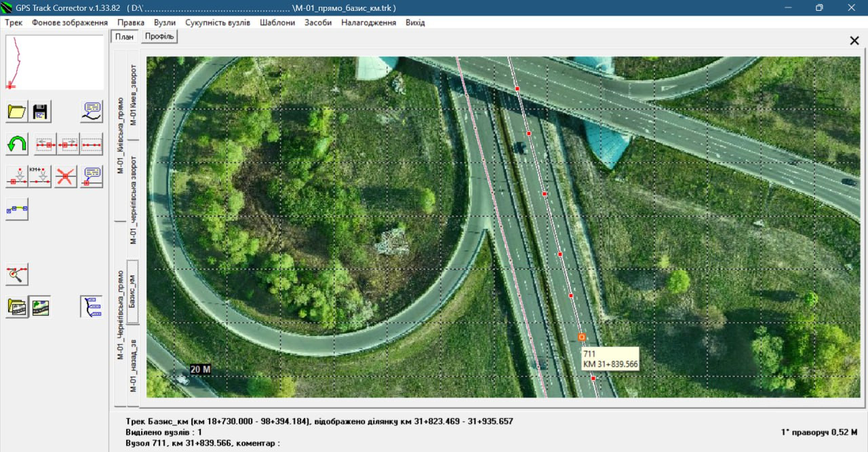Click the track overview thumbnail

[x=55, y=63]
